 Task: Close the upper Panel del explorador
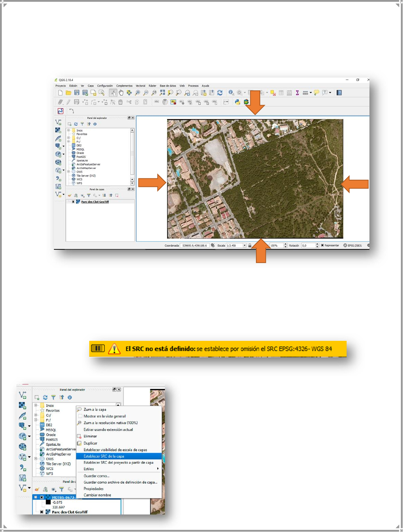[133, 118]
